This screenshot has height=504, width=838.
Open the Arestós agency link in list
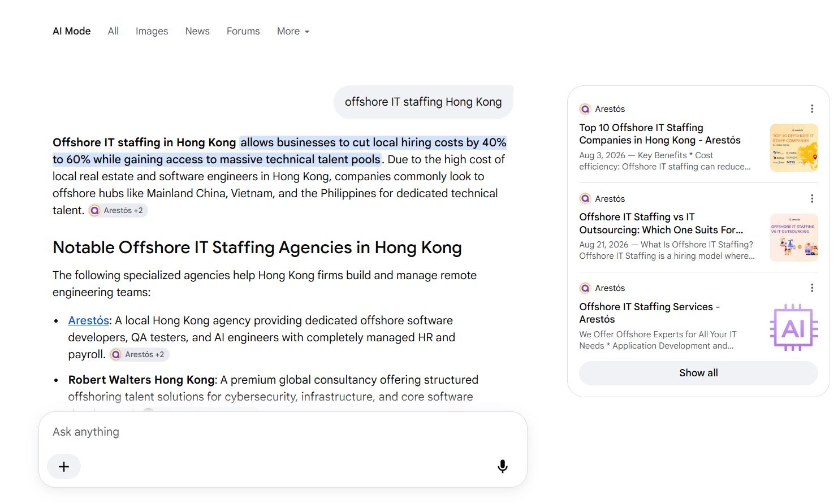89,320
